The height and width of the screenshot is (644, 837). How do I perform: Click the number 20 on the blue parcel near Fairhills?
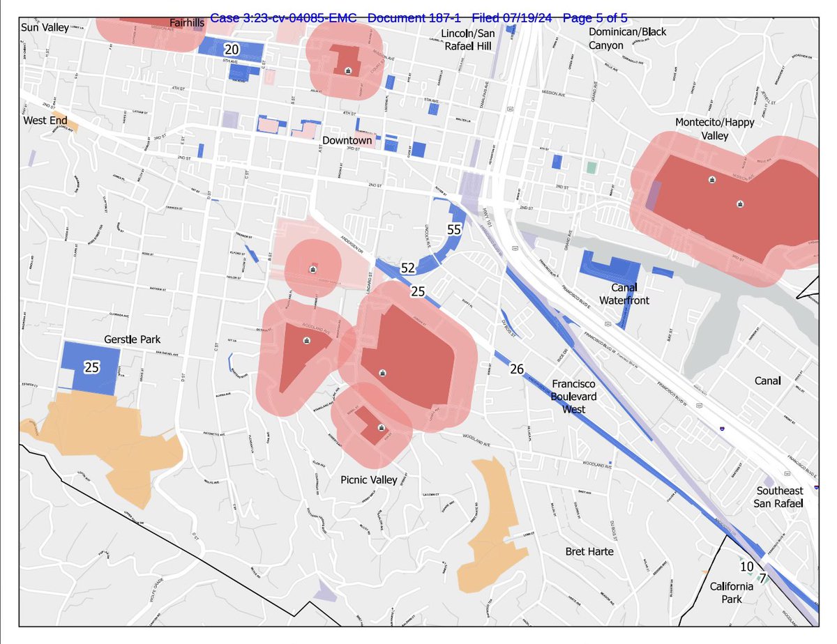231,49
